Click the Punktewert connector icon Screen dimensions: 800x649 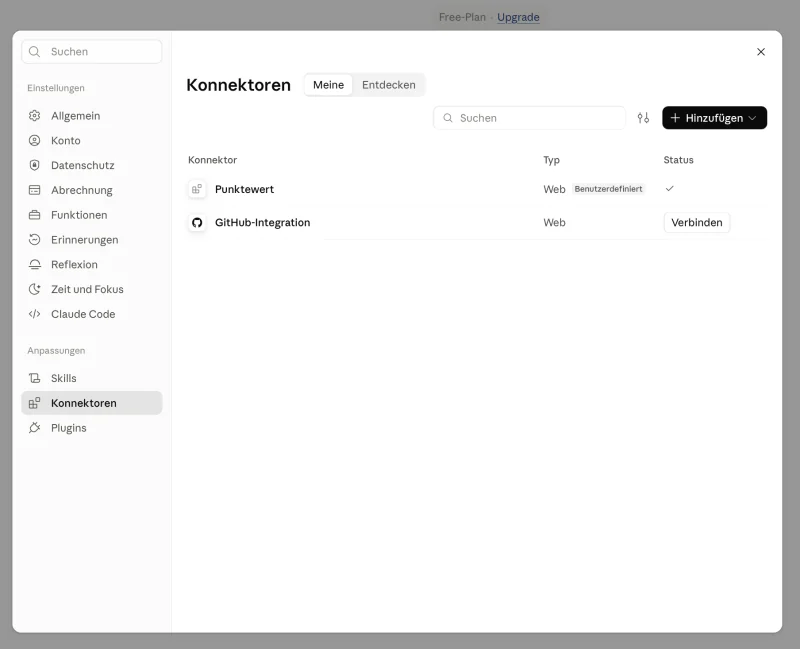197,189
